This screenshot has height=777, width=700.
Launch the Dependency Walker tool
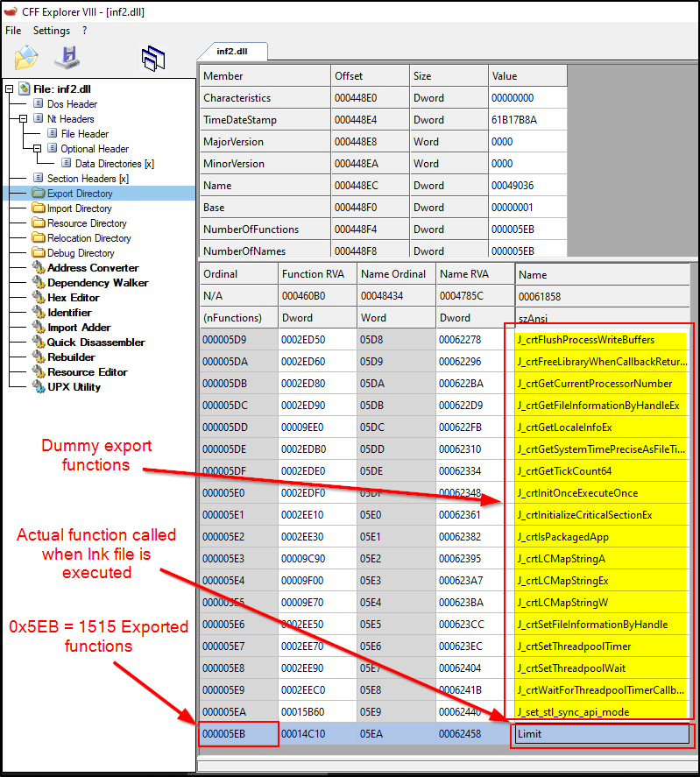[x=97, y=282]
